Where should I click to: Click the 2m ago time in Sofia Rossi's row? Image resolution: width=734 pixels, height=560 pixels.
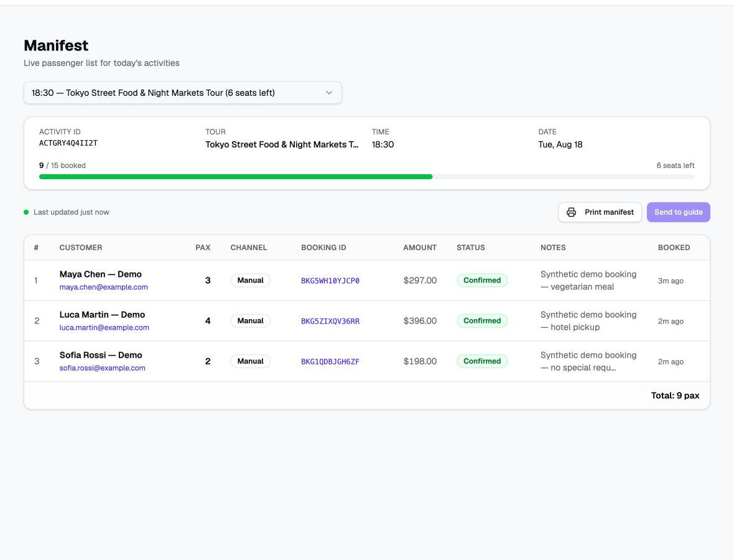coord(671,362)
